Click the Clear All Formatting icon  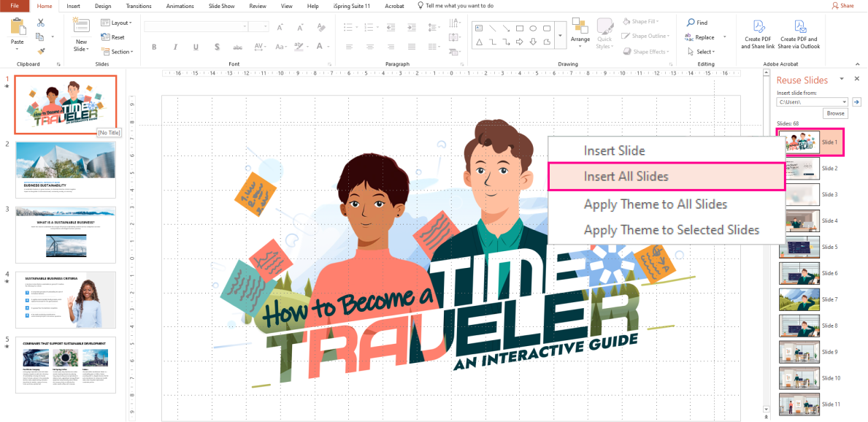click(320, 27)
